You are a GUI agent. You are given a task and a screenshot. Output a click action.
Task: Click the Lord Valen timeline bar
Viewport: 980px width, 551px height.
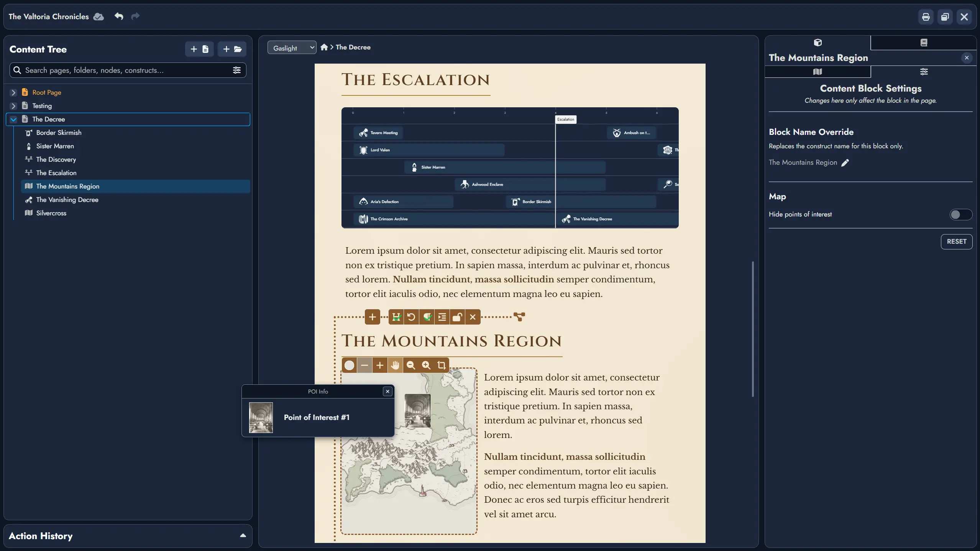[x=429, y=150]
